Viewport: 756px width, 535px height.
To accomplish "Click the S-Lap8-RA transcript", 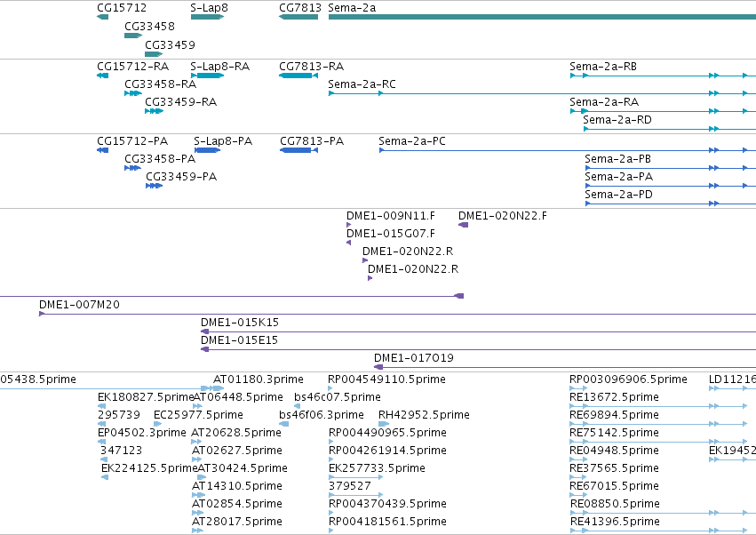I will coord(207,76).
